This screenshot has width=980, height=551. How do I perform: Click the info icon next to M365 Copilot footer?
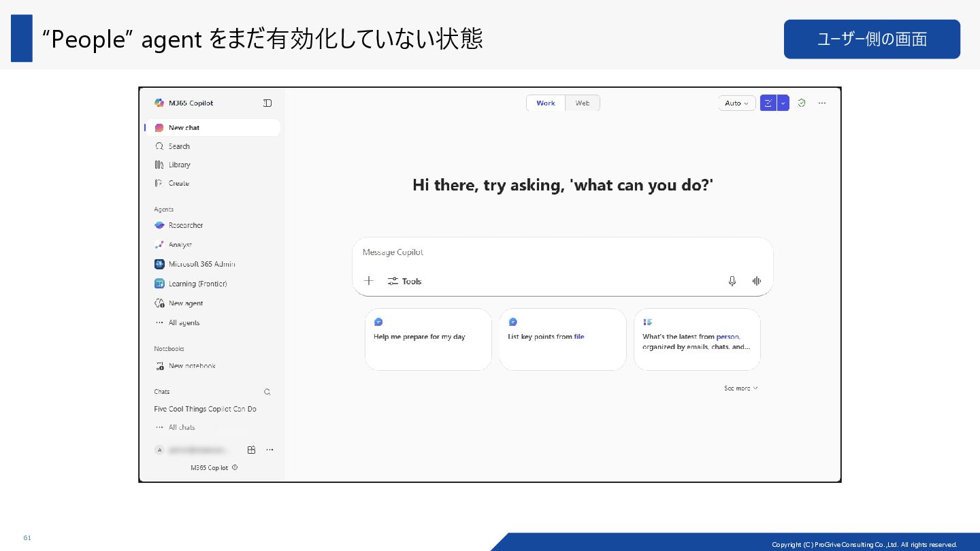click(x=235, y=467)
